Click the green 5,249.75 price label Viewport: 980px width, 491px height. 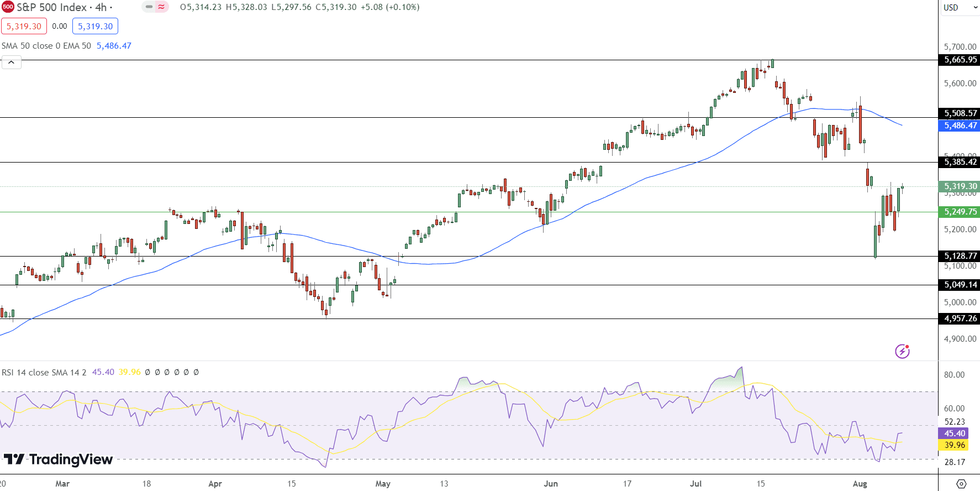tap(960, 212)
